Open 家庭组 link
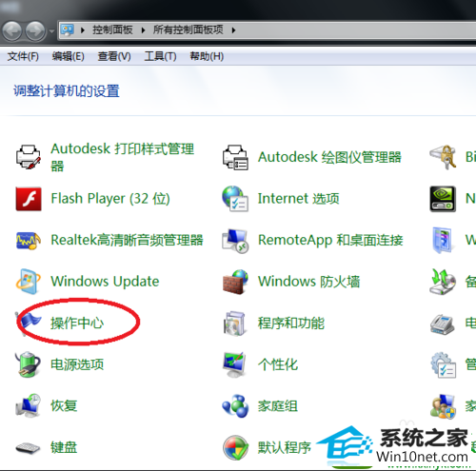476x471 pixels. pyautogui.click(x=278, y=406)
